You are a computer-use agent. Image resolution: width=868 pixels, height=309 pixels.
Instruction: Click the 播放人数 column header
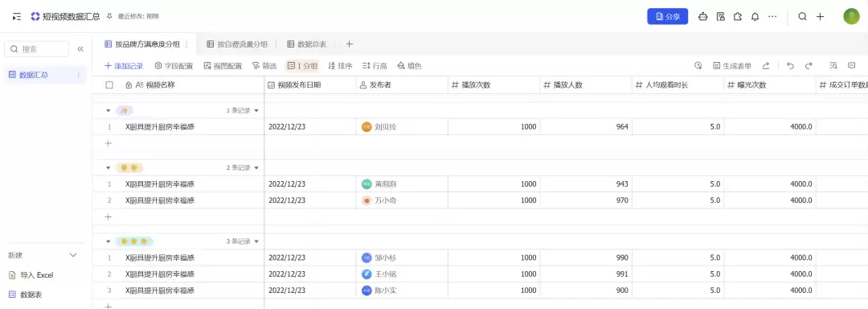coord(586,84)
